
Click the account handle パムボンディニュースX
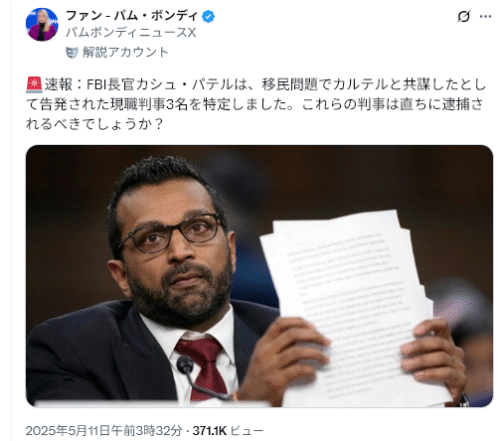point(131,33)
